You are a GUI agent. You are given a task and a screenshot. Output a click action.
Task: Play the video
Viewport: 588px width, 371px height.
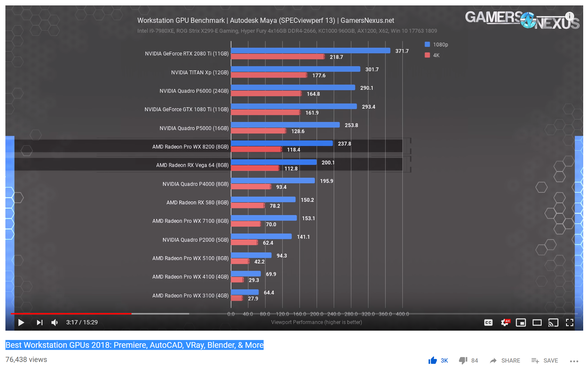click(21, 323)
